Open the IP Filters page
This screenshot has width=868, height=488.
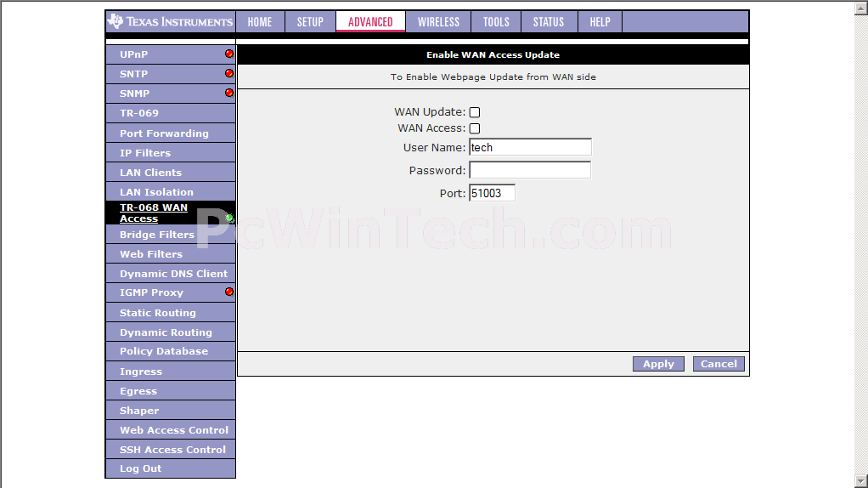[145, 153]
